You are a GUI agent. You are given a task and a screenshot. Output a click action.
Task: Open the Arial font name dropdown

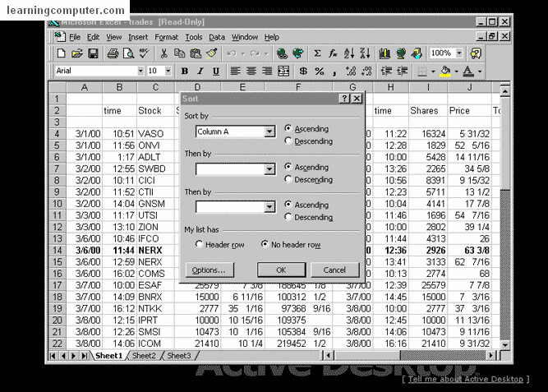click(x=140, y=71)
